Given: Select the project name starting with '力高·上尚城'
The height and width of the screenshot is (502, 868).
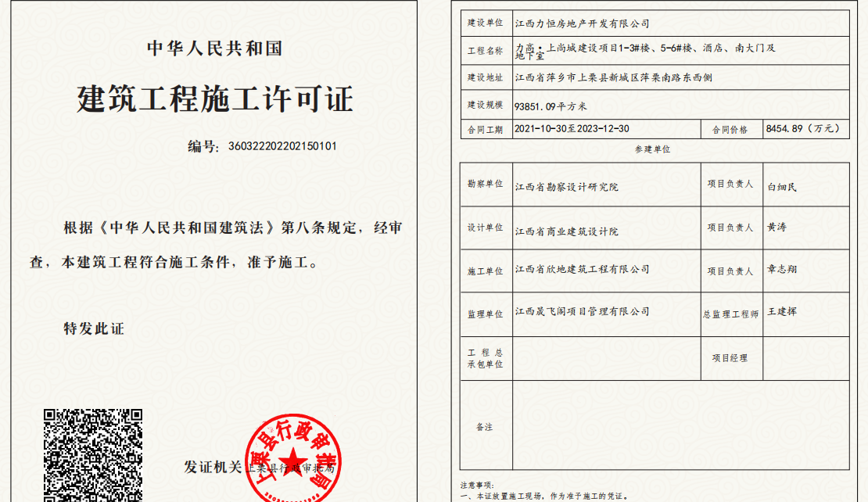Looking at the screenshot, I should (645, 52).
